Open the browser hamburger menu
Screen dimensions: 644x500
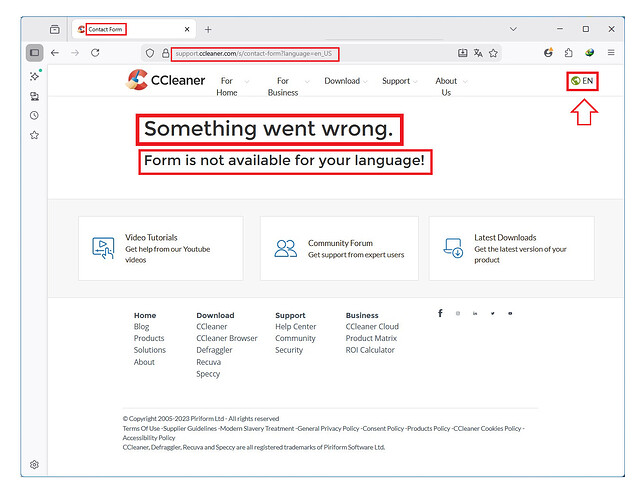[x=613, y=53]
